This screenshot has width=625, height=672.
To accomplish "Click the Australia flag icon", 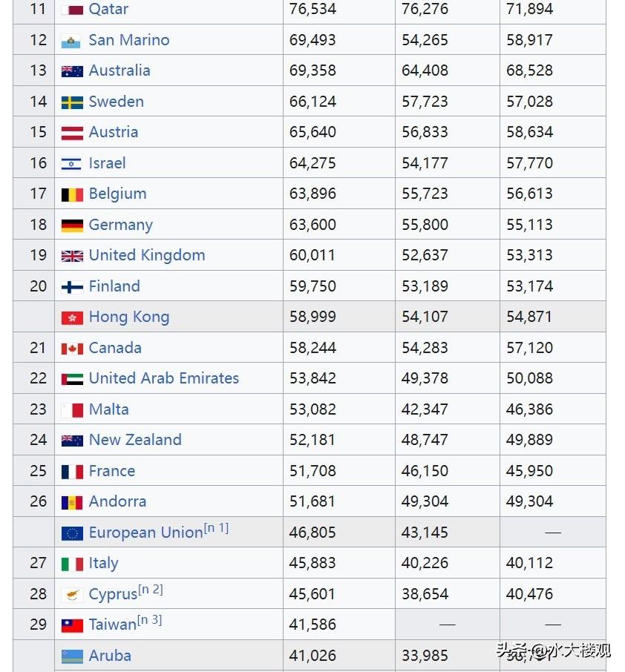I will 72,72.
